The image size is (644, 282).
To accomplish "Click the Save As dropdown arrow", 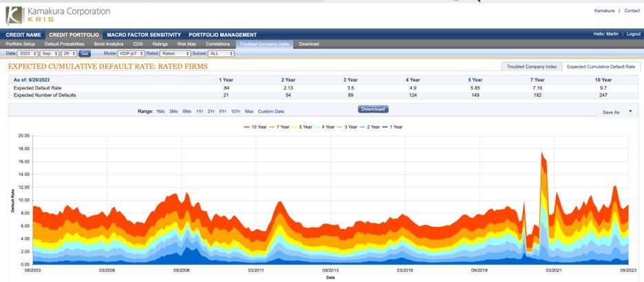I will [630, 111].
